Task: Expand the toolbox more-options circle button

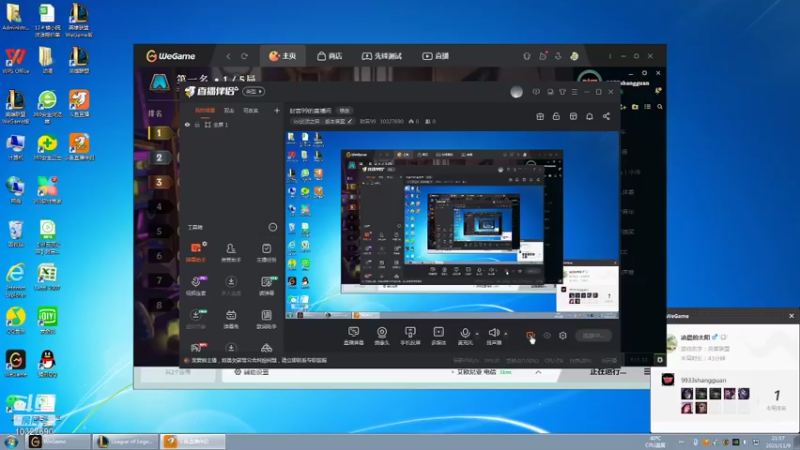Action: click(273, 227)
